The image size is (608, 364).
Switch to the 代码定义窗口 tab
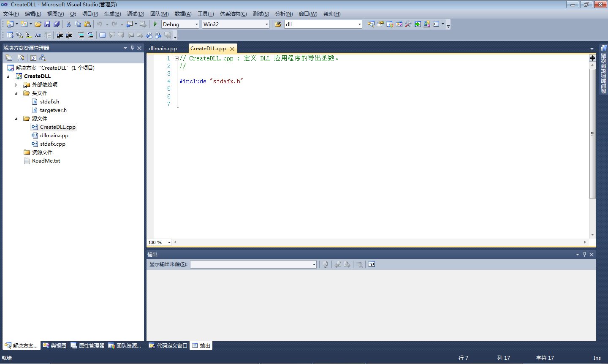[x=168, y=345]
